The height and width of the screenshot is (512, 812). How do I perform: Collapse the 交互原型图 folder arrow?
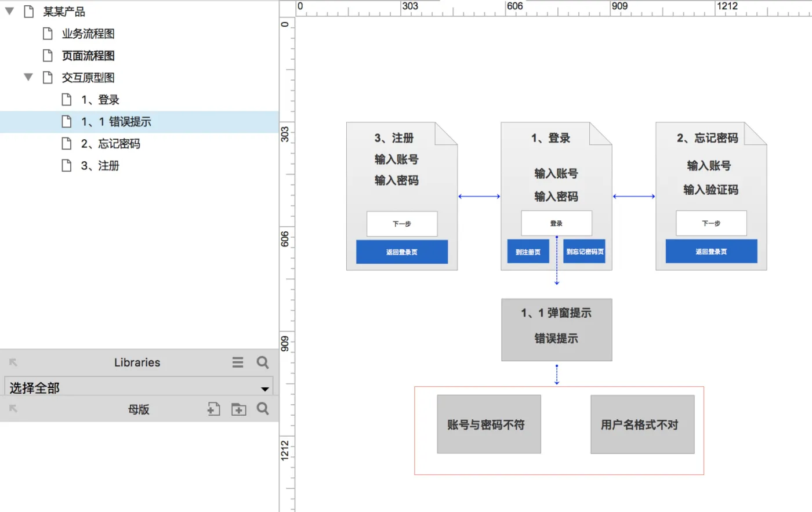[x=28, y=77]
